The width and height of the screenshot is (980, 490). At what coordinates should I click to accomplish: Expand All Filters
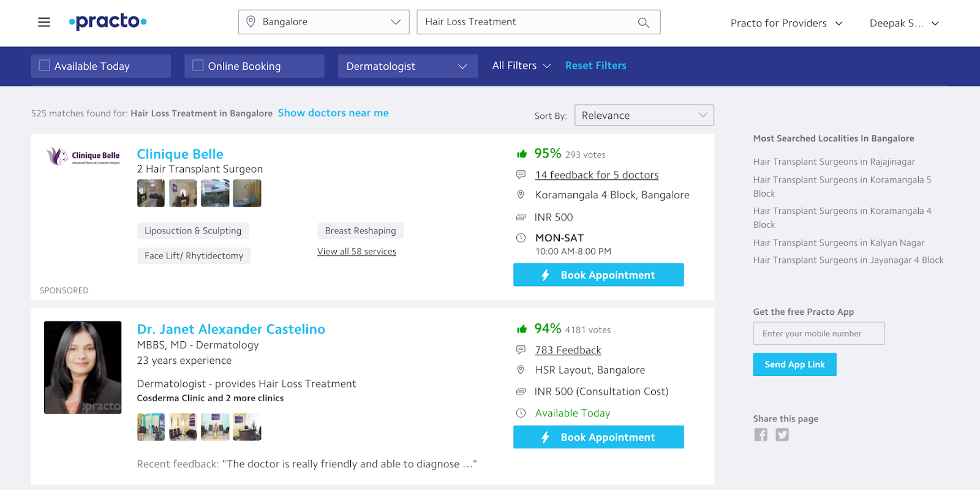[x=521, y=66]
